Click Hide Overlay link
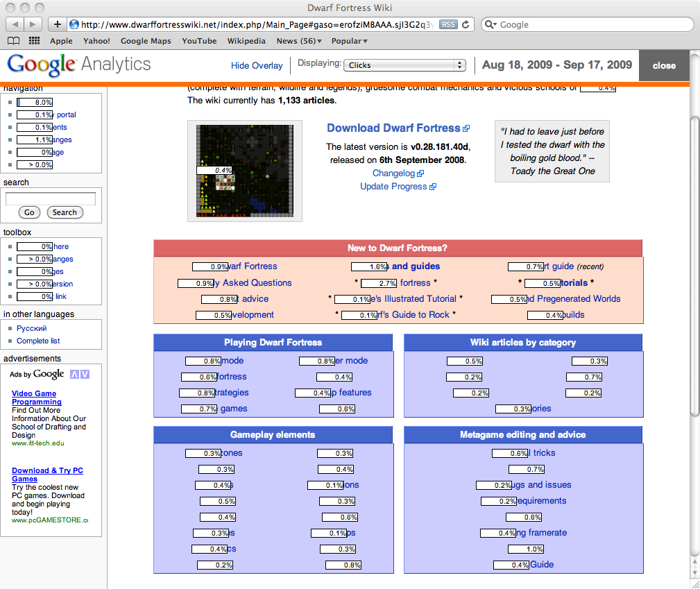 tap(257, 66)
